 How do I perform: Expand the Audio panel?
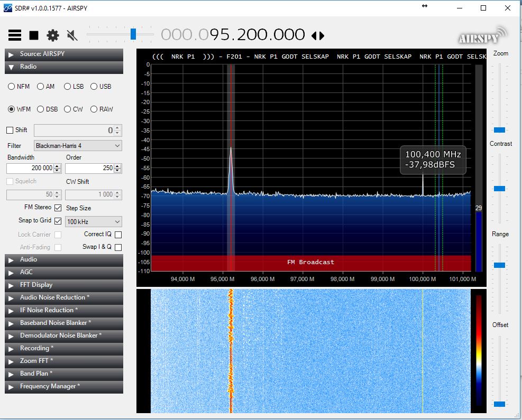point(63,259)
